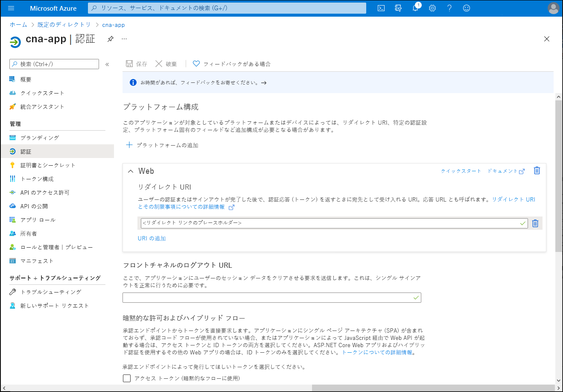
Task: Click cna-app breadcrumb
Action: [x=114, y=25]
